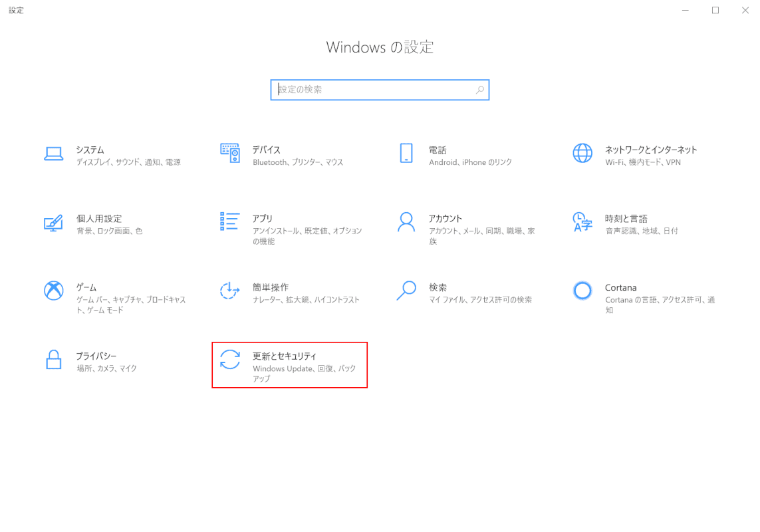Select the デバイス title text

[266, 150]
